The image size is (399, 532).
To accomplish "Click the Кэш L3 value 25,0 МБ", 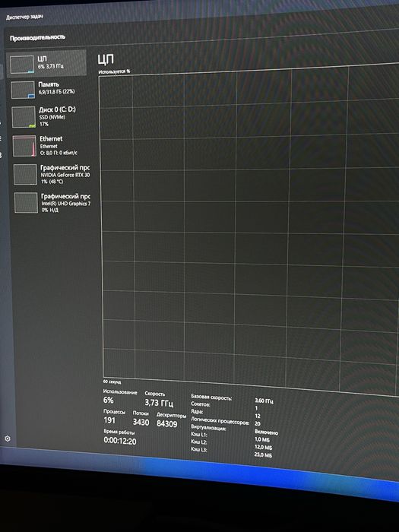I will pyautogui.click(x=263, y=454).
